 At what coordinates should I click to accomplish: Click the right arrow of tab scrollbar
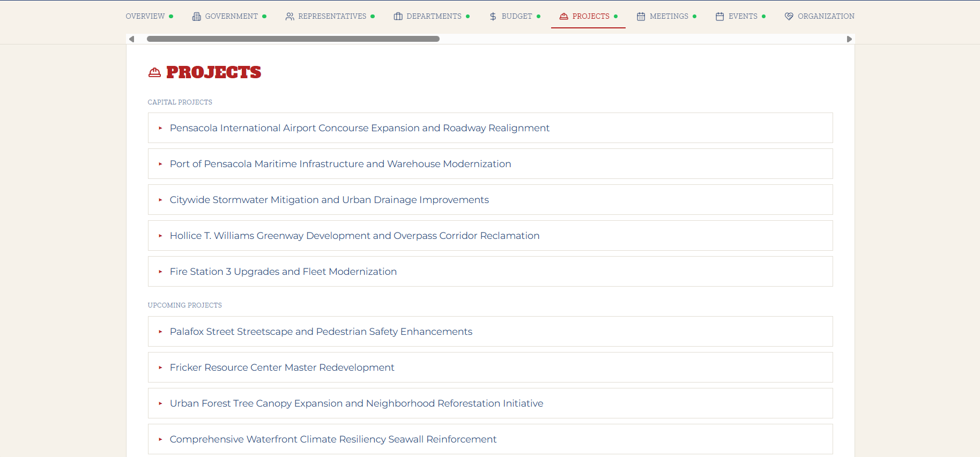click(849, 39)
